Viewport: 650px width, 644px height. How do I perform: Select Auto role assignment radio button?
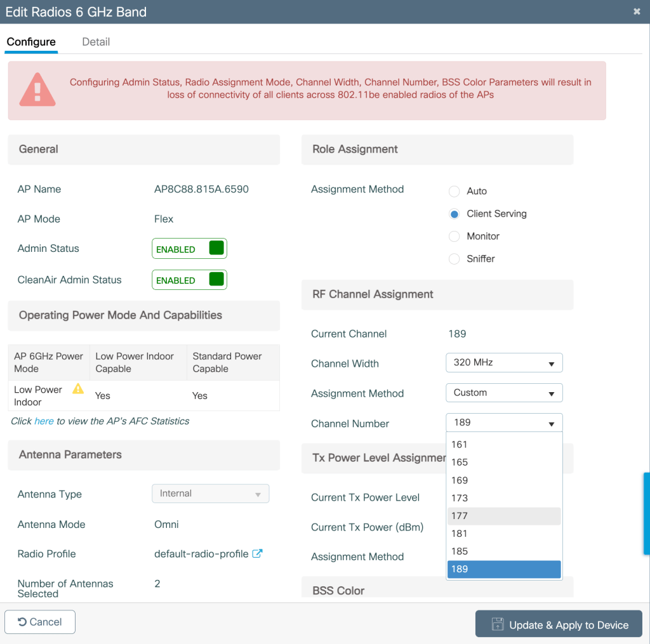(454, 191)
